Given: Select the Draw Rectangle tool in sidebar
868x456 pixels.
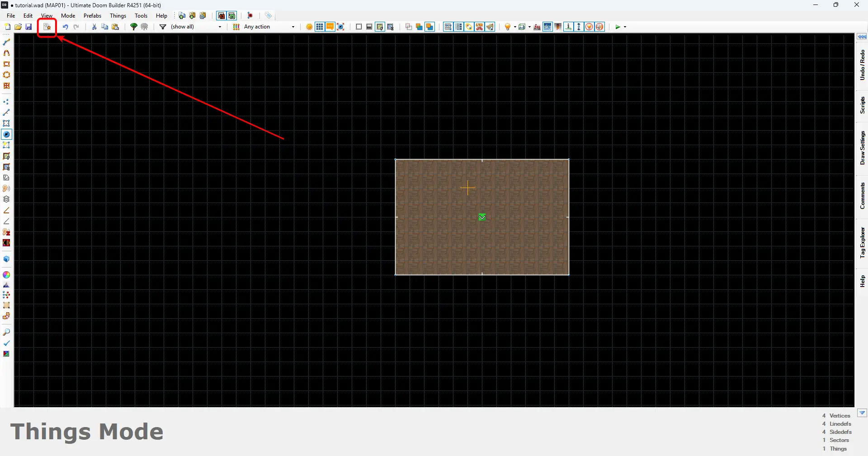Looking at the screenshot, I should pos(6,64).
